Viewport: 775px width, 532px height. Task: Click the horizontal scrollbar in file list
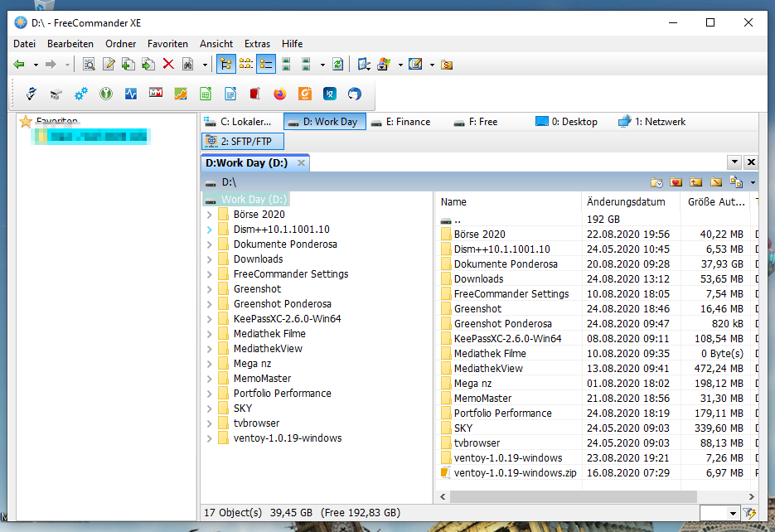tap(573, 496)
